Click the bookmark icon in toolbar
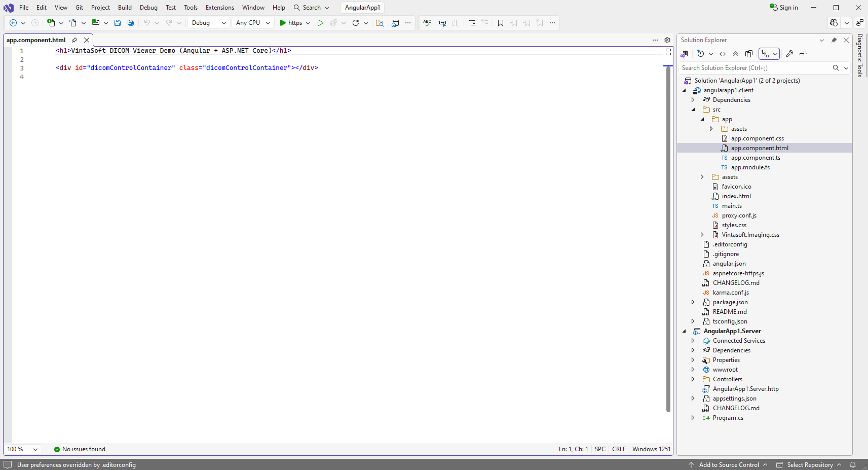Screen dimensions: 868x470 pyautogui.click(x=501, y=23)
